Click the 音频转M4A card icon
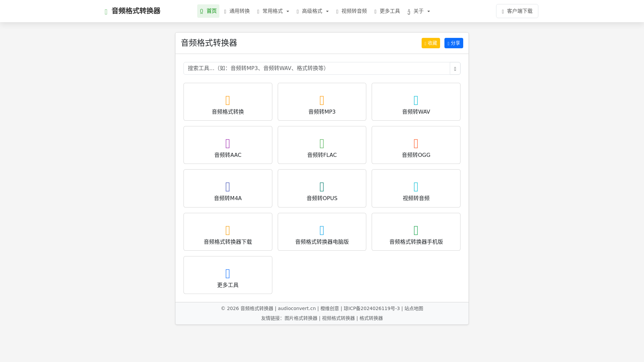 [x=228, y=187]
